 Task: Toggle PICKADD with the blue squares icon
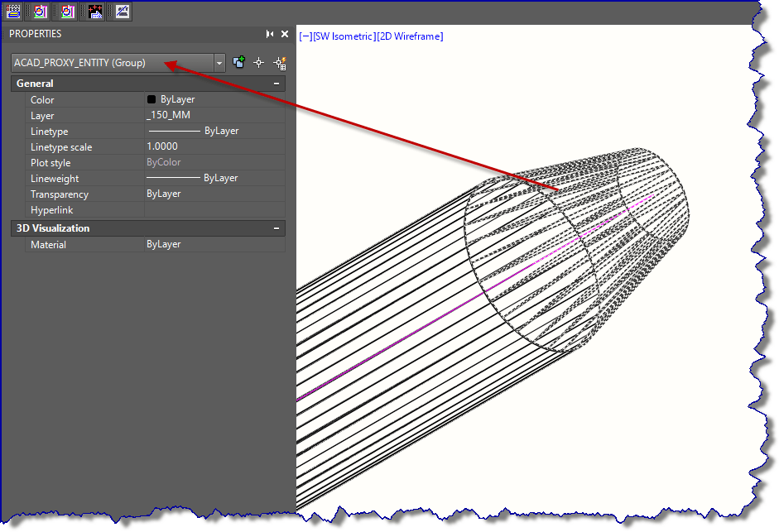[239, 63]
